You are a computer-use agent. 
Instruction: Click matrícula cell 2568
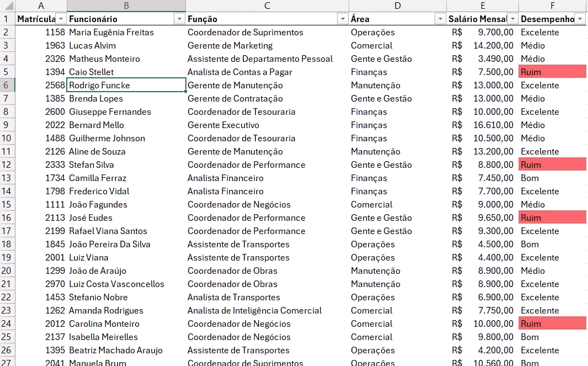41,85
